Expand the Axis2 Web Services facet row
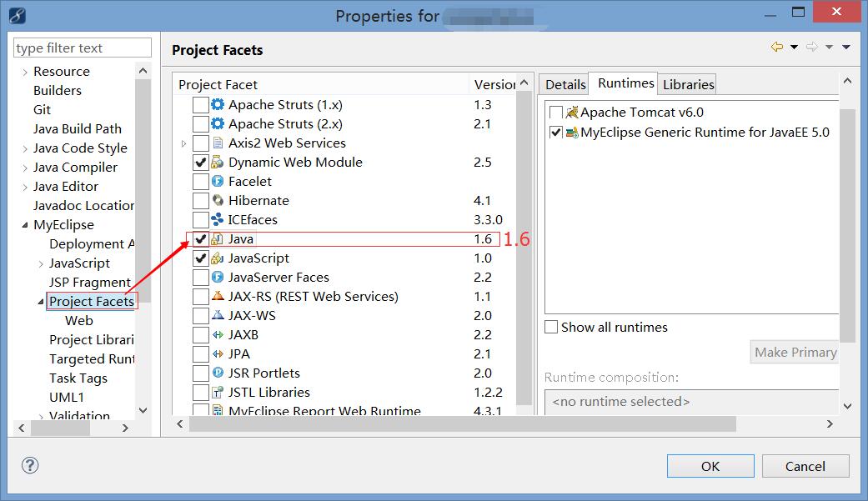 point(183,143)
